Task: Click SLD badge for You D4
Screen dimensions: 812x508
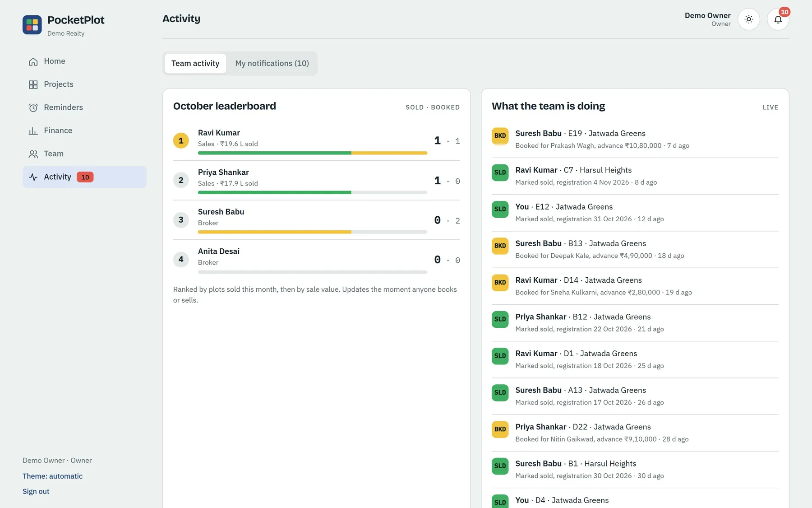Action: (500, 502)
